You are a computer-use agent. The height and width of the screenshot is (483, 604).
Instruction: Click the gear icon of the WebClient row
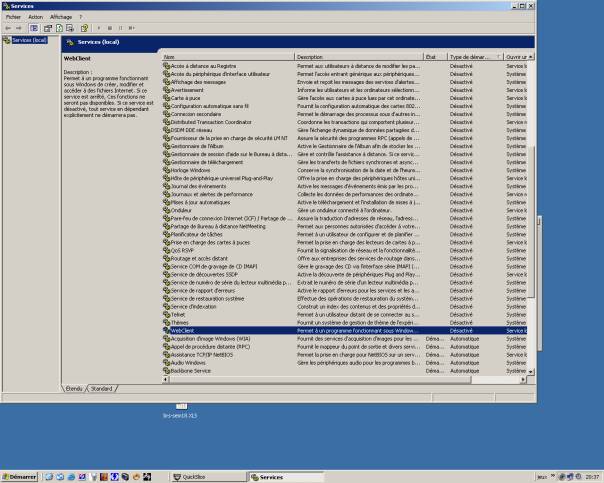(x=166, y=330)
